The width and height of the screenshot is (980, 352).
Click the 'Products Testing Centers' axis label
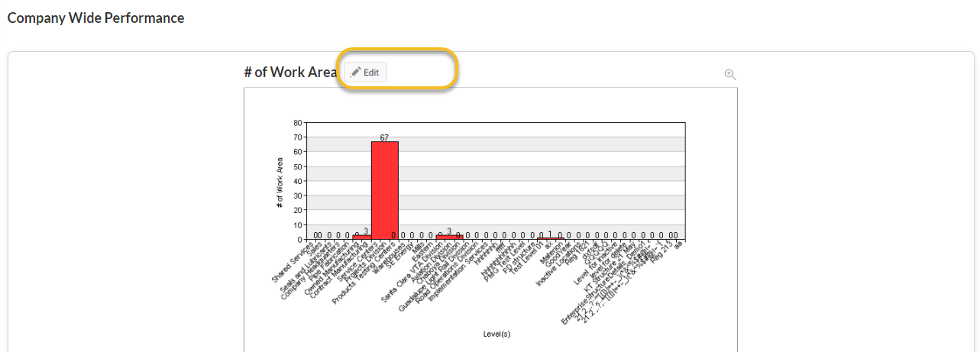click(365, 273)
